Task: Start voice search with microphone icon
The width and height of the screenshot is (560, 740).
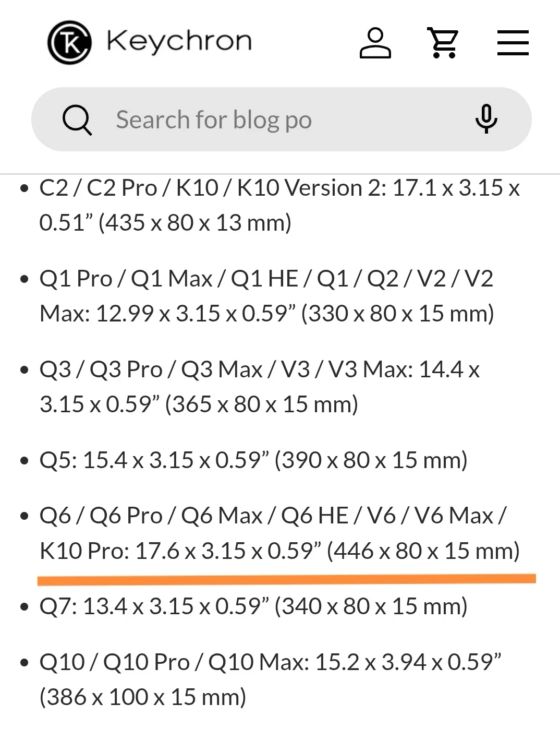Action: pyautogui.click(x=486, y=119)
